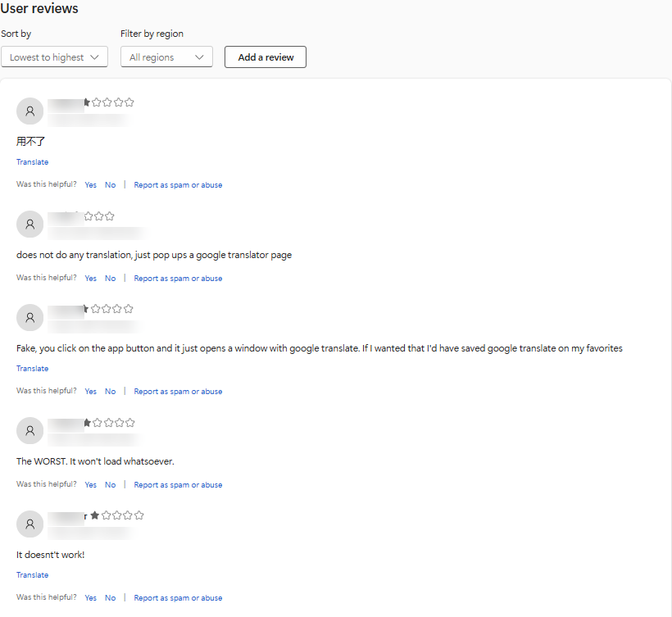
Task: Vote Yes on "It doesnt't work!" review
Action: [x=90, y=597]
